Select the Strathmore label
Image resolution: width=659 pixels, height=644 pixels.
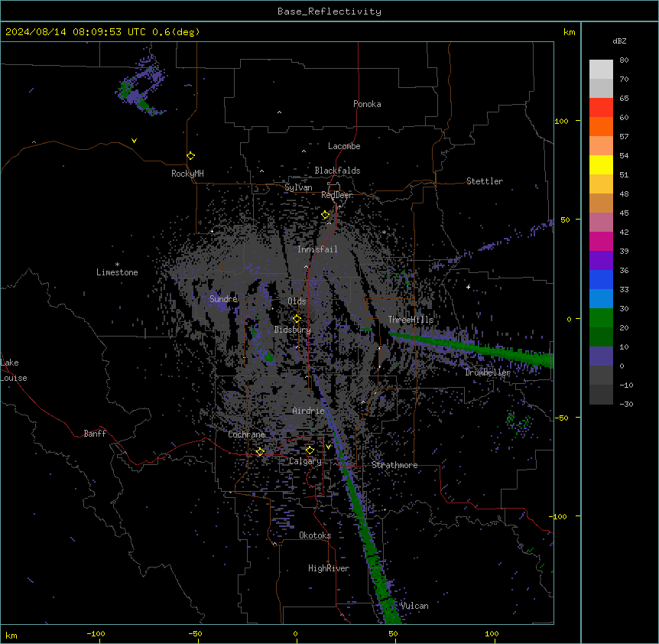coord(394,465)
